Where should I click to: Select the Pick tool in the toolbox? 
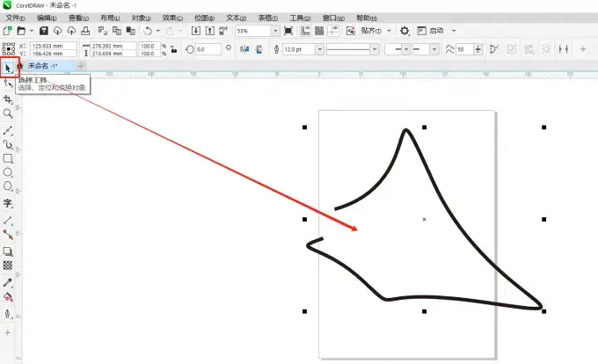coord(8,67)
